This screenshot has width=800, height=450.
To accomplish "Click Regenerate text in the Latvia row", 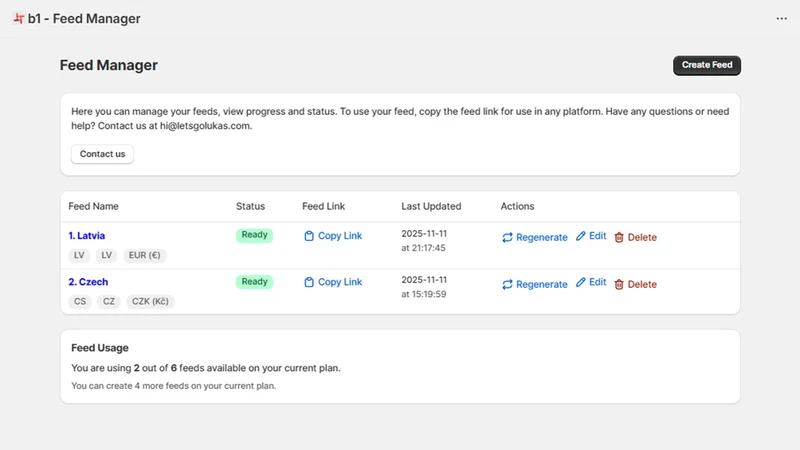I will pos(541,237).
